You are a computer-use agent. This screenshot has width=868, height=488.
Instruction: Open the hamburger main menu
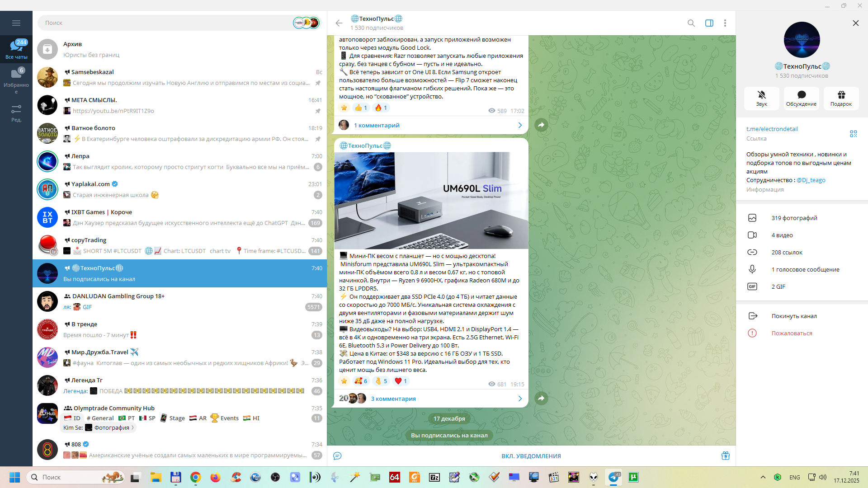[x=16, y=23]
